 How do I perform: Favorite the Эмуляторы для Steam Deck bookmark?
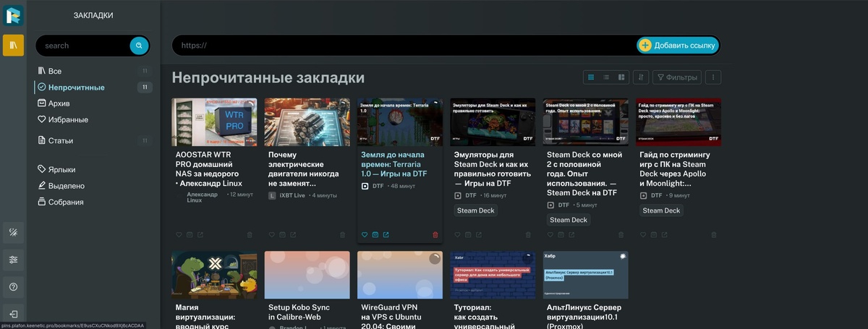(457, 235)
